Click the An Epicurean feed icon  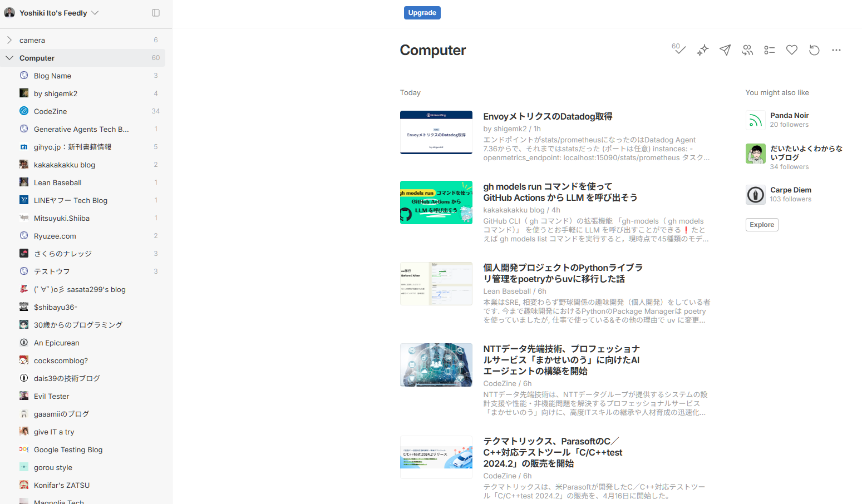(x=24, y=342)
